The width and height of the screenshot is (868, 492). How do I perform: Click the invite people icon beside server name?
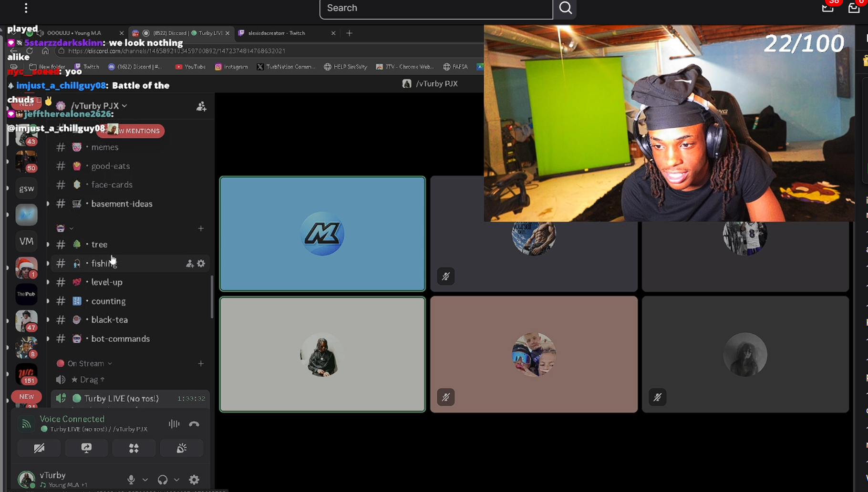(x=201, y=106)
